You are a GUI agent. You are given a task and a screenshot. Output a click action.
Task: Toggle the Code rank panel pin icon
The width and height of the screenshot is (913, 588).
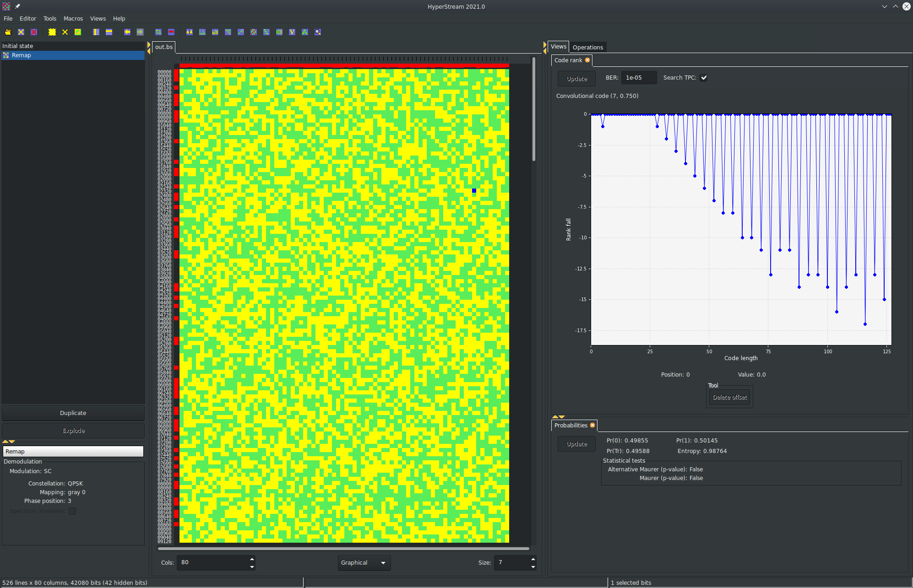point(588,60)
